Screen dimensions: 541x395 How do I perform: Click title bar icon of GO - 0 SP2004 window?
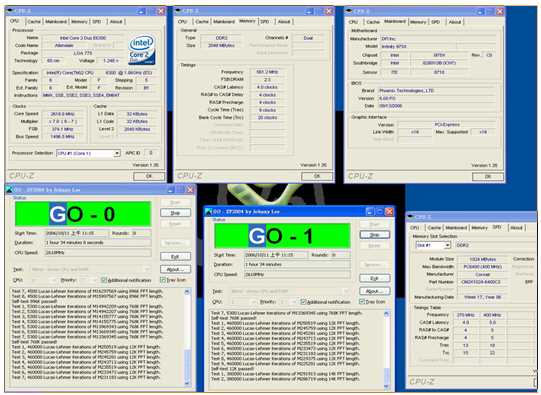tap(10, 190)
